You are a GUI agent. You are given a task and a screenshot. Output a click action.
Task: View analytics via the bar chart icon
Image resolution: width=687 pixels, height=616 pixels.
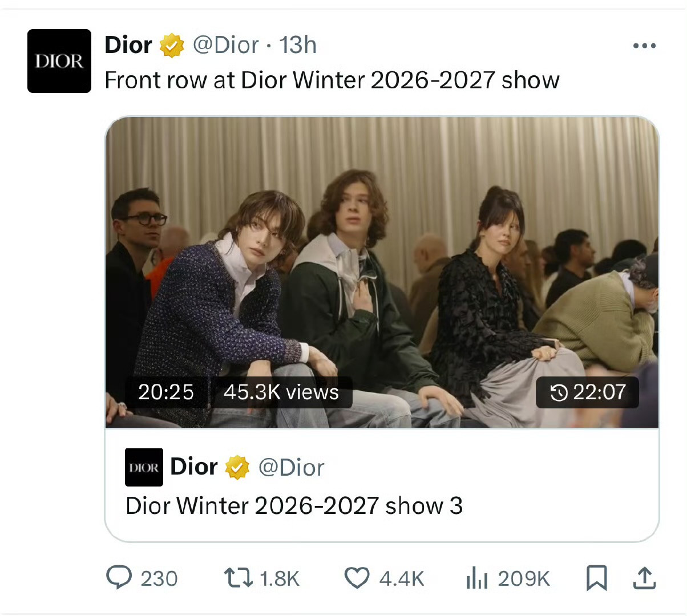477,578
